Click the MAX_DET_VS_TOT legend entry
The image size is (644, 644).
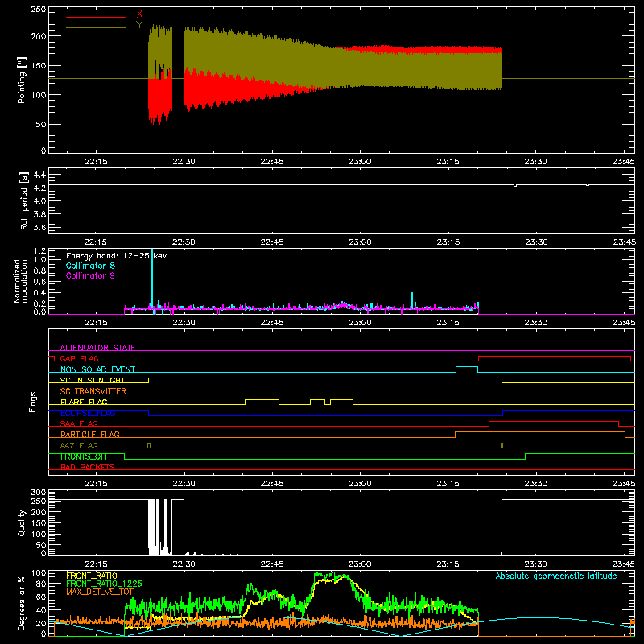(100, 592)
